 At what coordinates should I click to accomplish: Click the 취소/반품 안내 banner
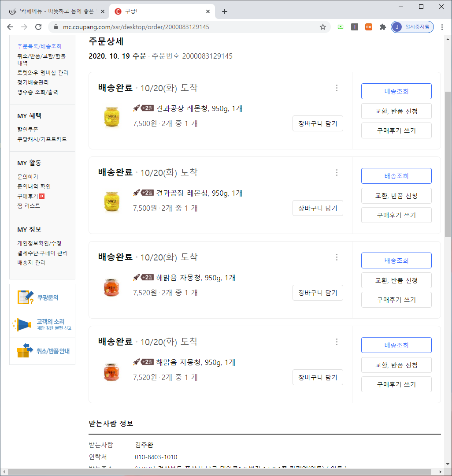[42, 351]
